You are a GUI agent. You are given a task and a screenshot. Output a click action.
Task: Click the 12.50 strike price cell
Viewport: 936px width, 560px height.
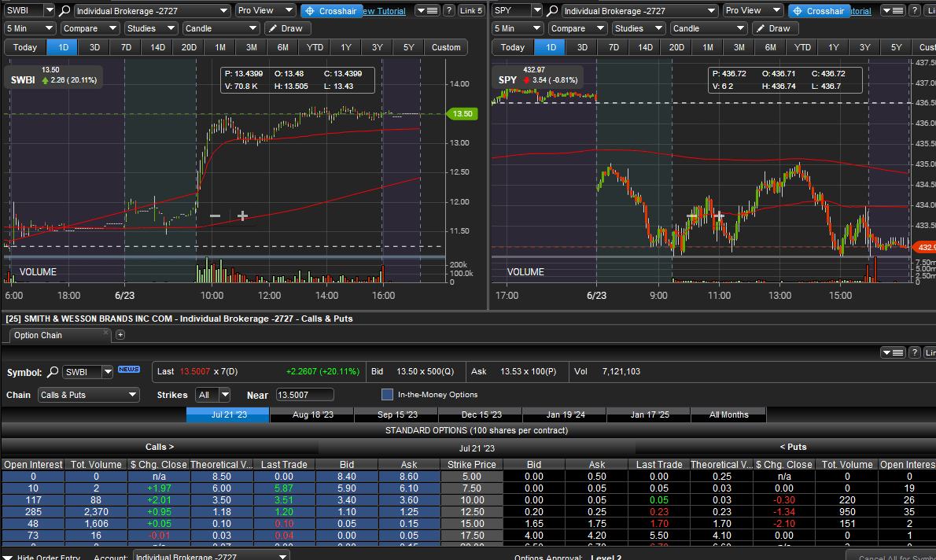(472, 512)
